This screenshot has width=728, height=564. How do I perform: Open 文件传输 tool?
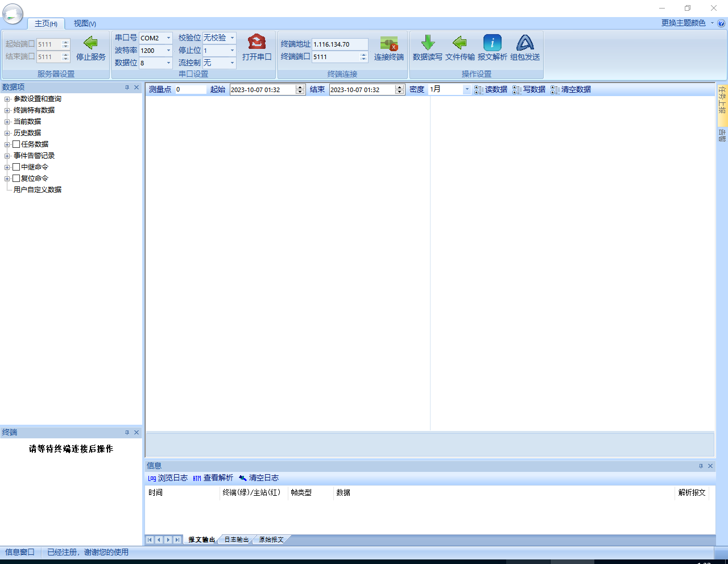pyautogui.click(x=460, y=43)
